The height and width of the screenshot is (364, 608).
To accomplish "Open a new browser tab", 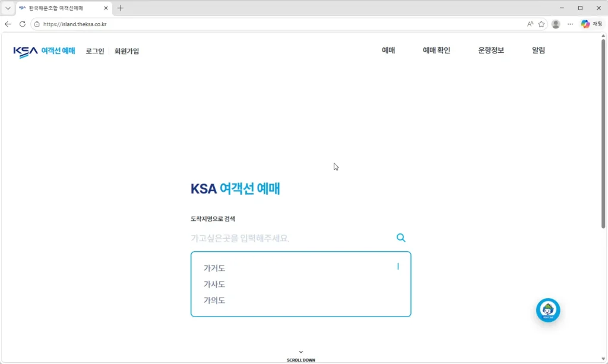I will pyautogui.click(x=120, y=8).
